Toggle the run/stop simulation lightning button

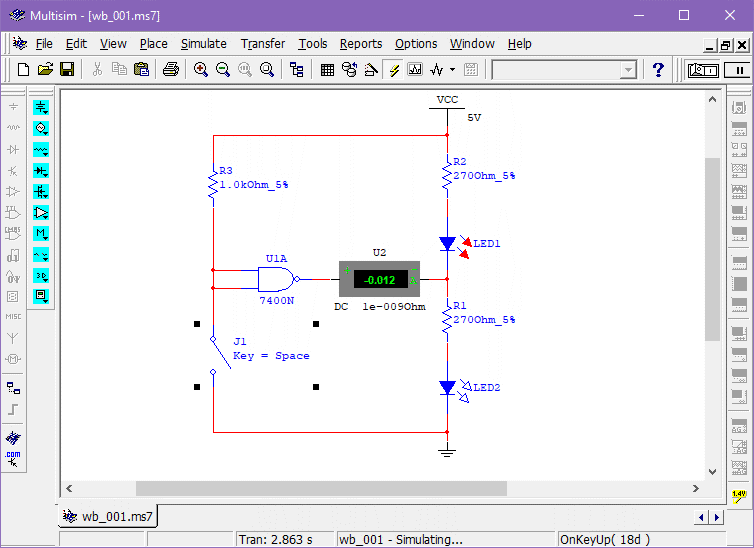point(393,69)
